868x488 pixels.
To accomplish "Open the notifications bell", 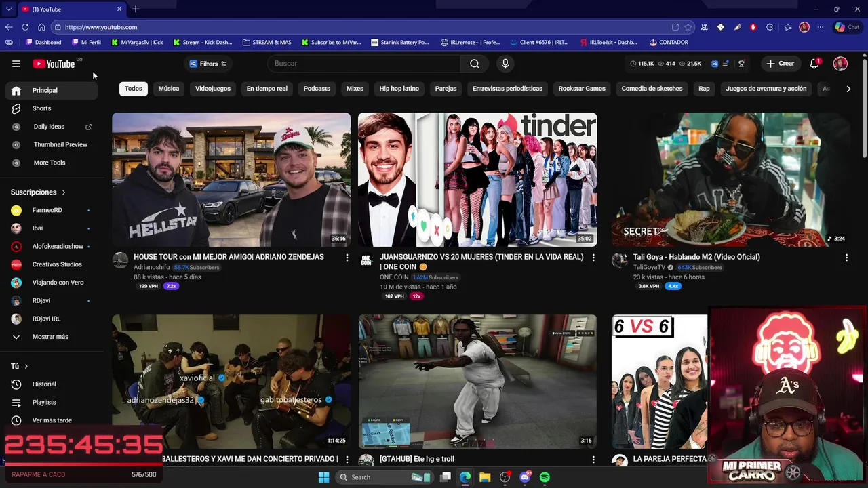I will pos(814,64).
